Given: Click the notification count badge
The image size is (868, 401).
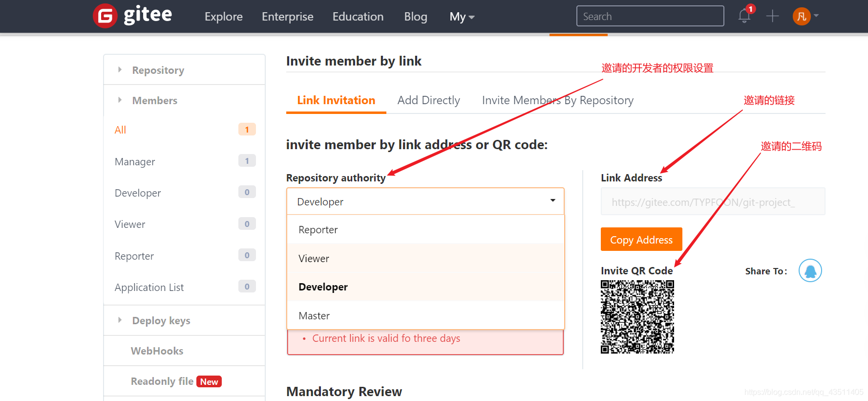Looking at the screenshot, I should (751, 9).
